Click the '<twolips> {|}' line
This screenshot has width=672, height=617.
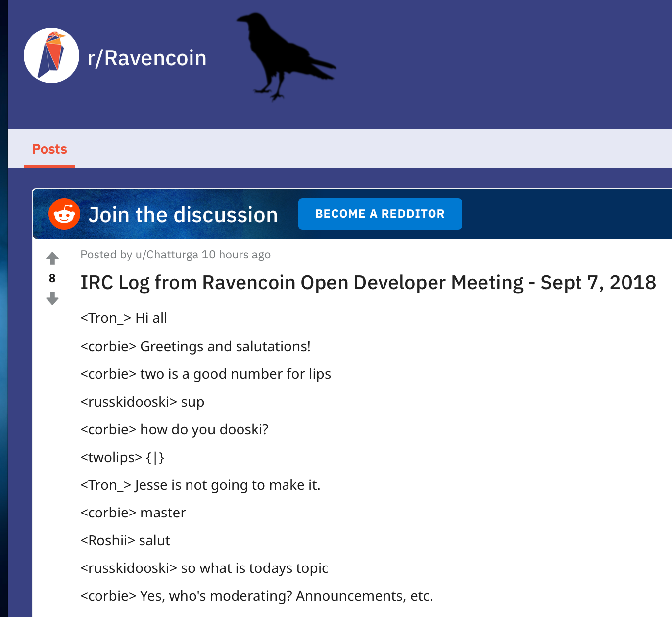[122, 457]
